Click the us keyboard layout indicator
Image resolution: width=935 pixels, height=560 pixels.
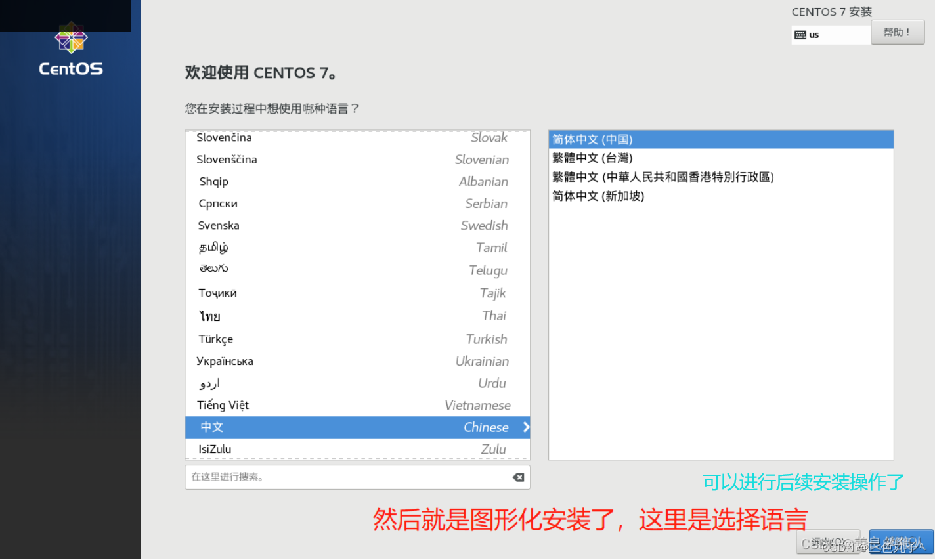830,35
